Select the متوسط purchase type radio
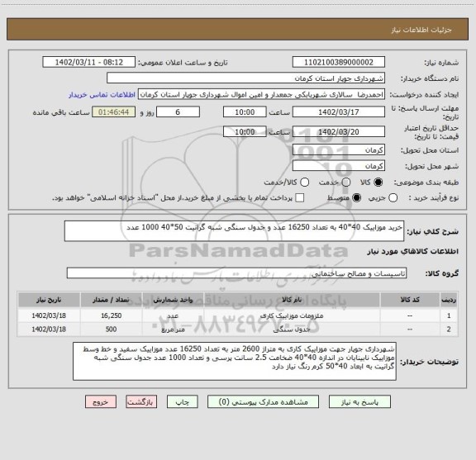This screenshot has height=460, width=476. pos(356,198)
